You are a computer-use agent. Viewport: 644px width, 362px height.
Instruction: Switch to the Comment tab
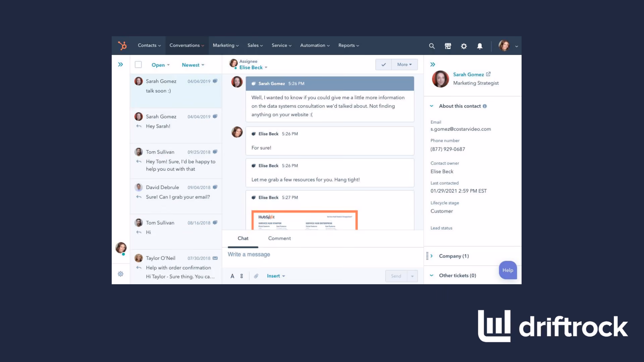tap(279, 238)
